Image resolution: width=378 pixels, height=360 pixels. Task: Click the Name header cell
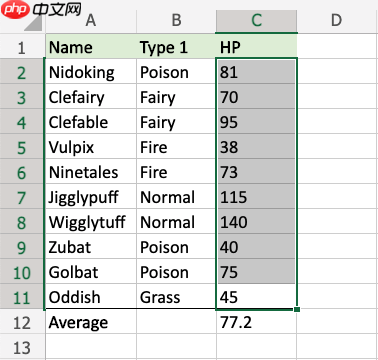(x=91, y=47)
